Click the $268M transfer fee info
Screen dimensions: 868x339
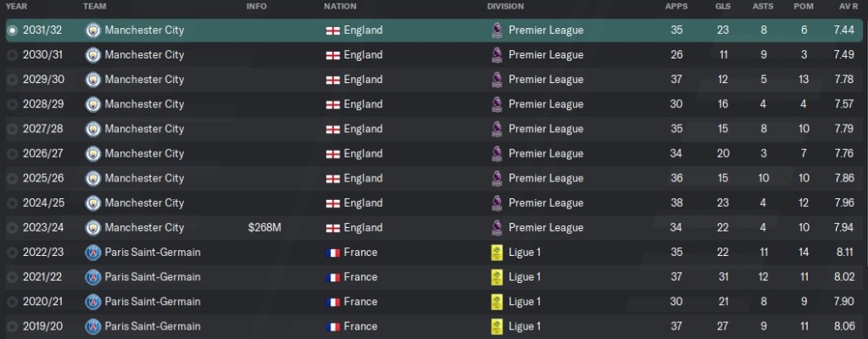tap(264, 228)
